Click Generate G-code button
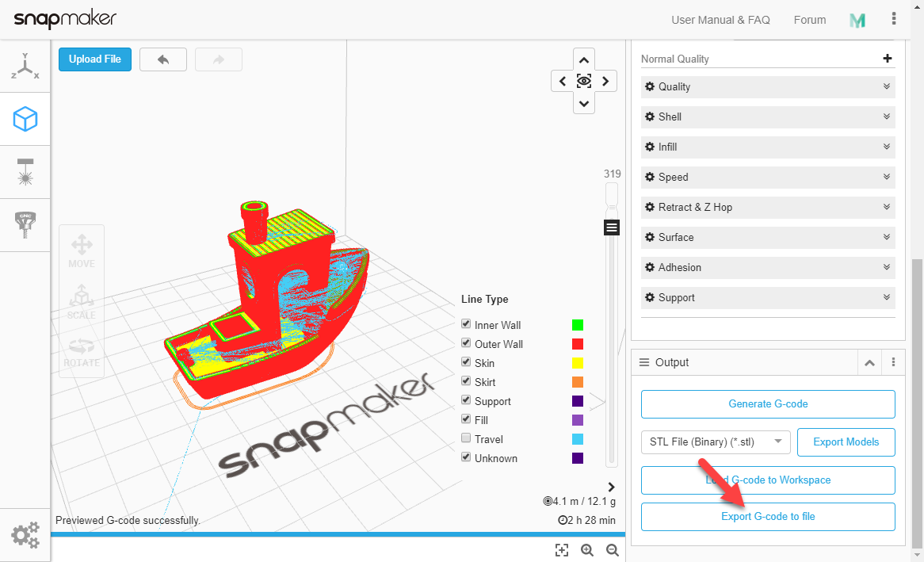The height and width of the screenshot is (562, 924). [x=768, y=404]
